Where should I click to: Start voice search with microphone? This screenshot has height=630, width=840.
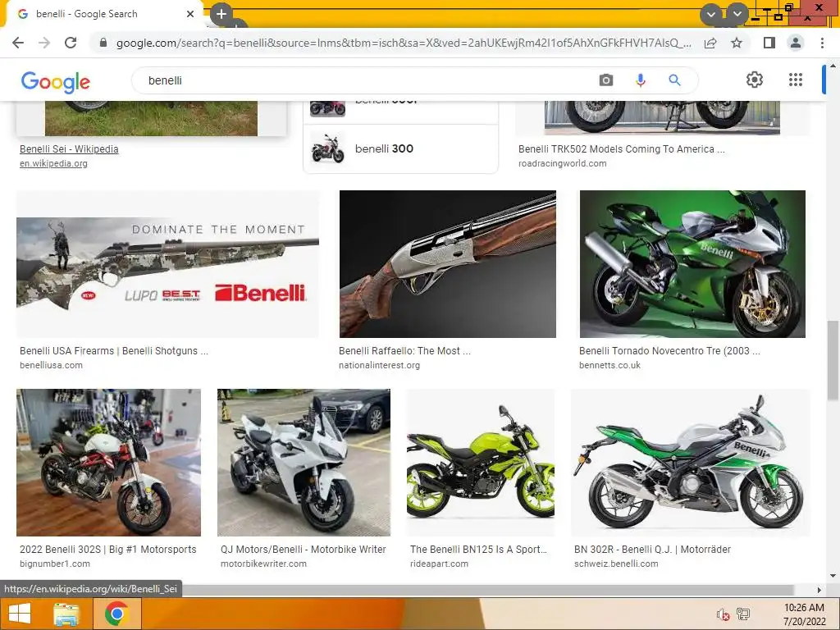[640, 80]
